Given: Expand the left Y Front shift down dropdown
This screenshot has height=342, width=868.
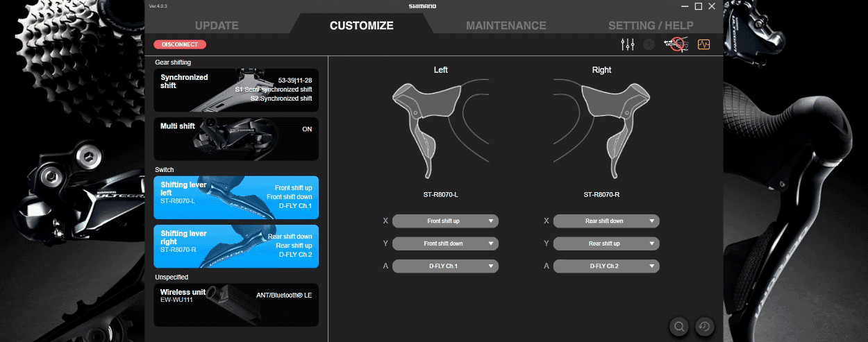Looking at the screenshot, I should tap(445, 243).
